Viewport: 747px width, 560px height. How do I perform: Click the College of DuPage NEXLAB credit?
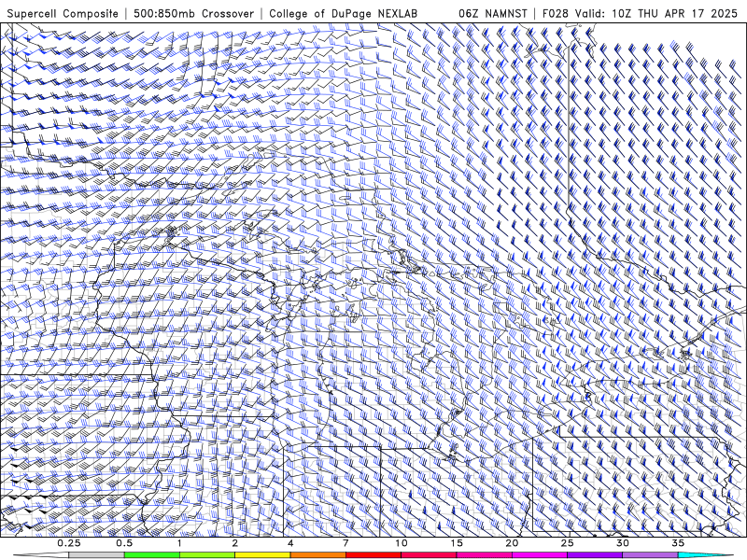343,13
